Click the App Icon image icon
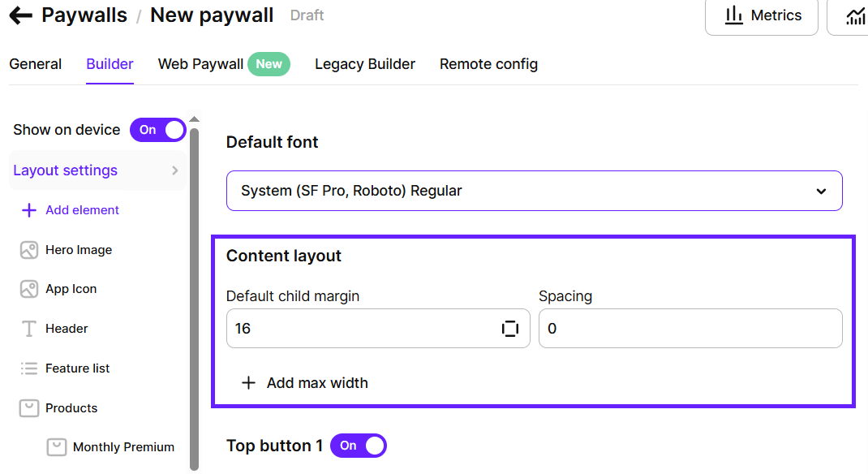 (29, 289)
